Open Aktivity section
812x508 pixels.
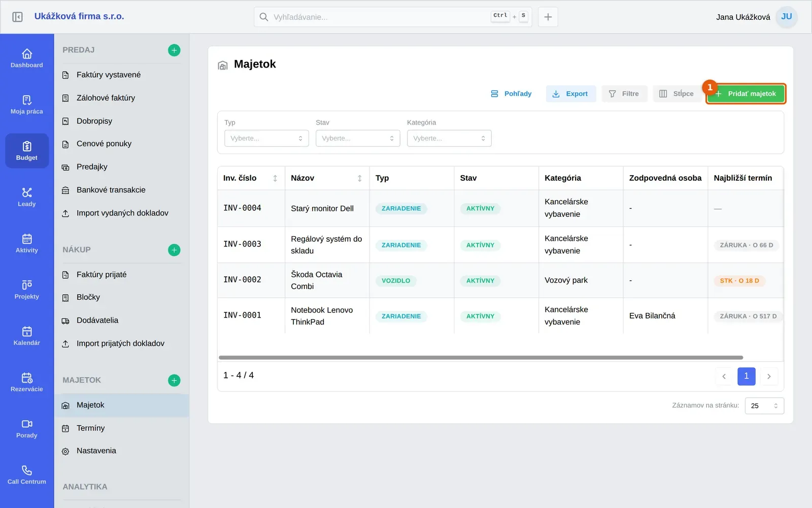click(27, 243)
